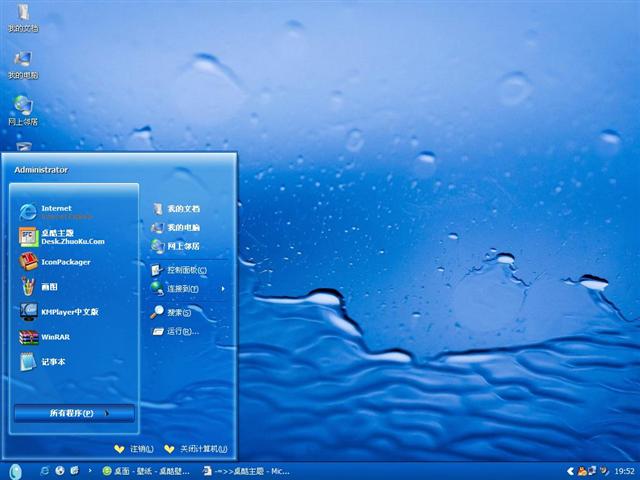This screenshot has height=480, width=640.
Task: Switch to the 桌面 - 壁纸 taskbar window
Action: (146, 471)
